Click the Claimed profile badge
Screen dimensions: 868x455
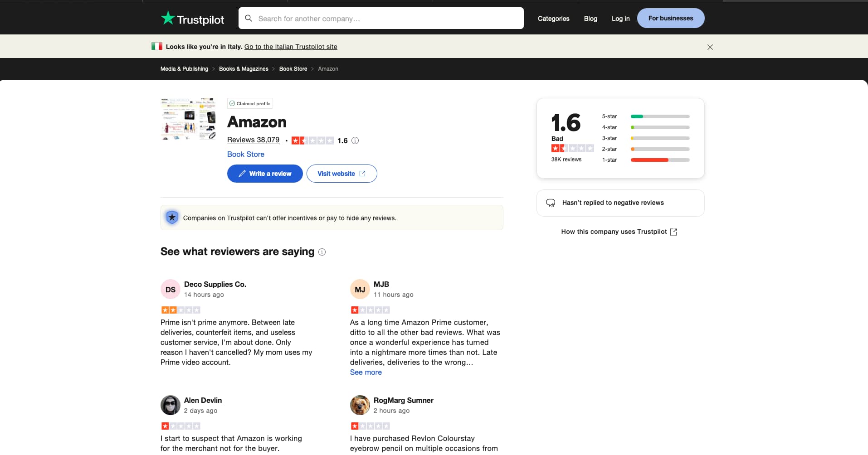[x=250, y=103]
